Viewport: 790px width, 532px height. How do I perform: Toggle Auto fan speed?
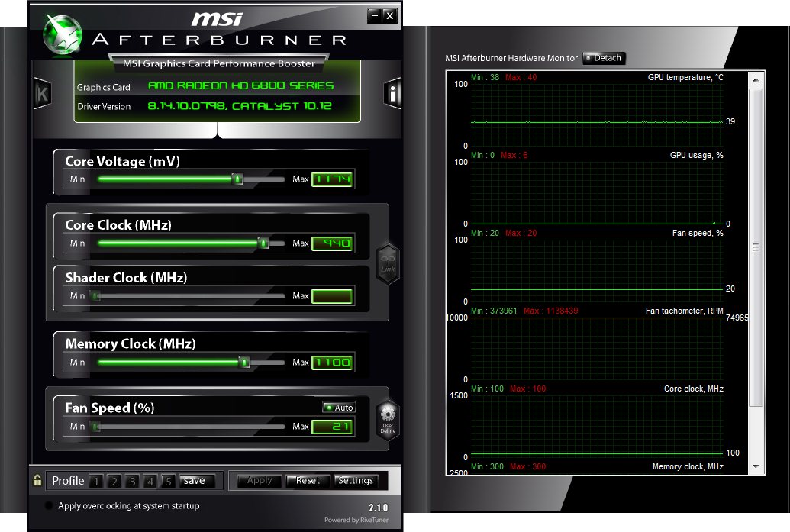(339, 407)
